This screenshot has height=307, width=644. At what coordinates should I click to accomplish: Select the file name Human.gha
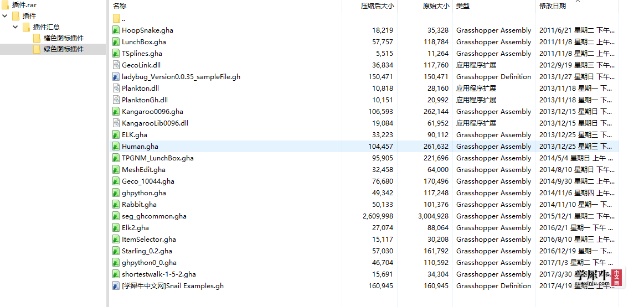(x=140, y=146)
